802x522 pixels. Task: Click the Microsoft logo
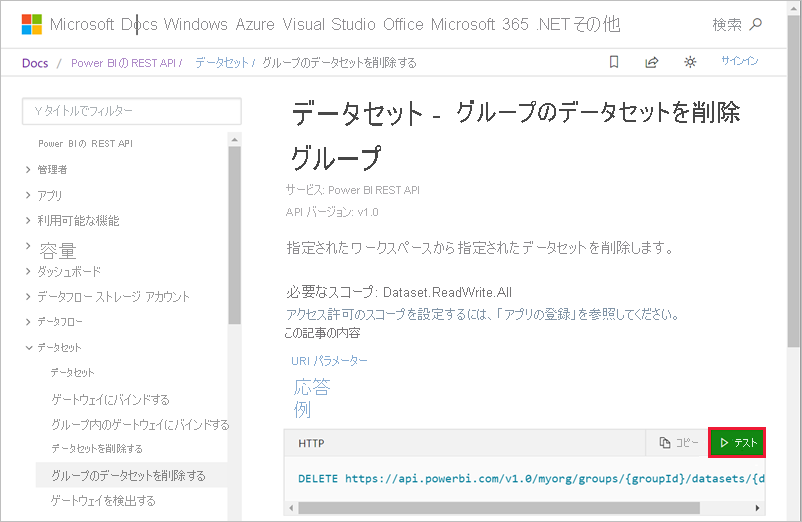coord(32,24)
